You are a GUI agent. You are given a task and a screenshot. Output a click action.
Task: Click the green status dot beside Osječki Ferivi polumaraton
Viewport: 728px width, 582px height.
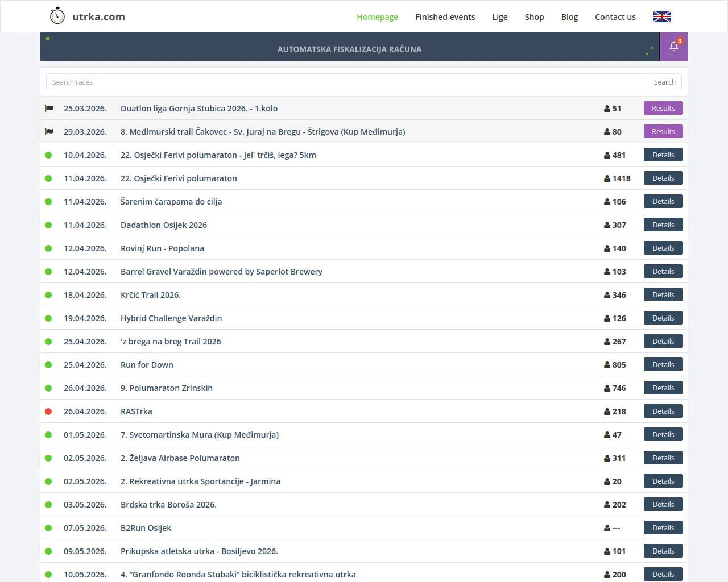coord(48,178)
